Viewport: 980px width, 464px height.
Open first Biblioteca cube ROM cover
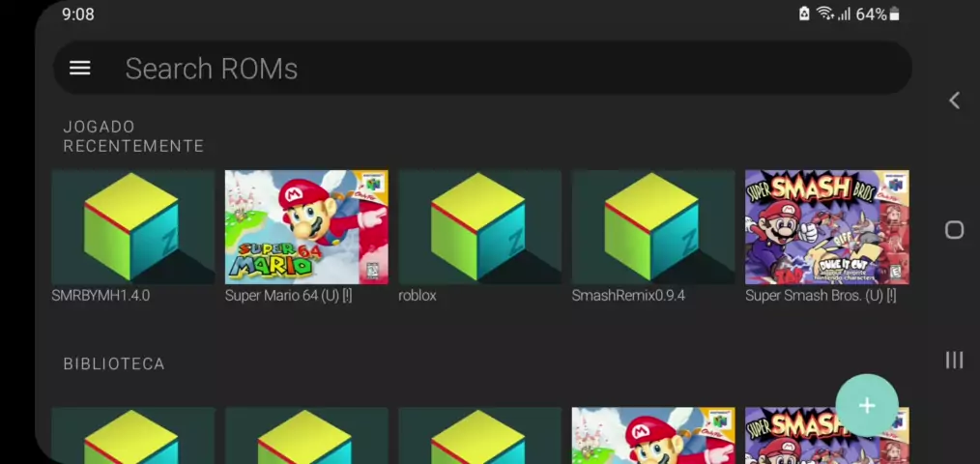click(133, 436)
